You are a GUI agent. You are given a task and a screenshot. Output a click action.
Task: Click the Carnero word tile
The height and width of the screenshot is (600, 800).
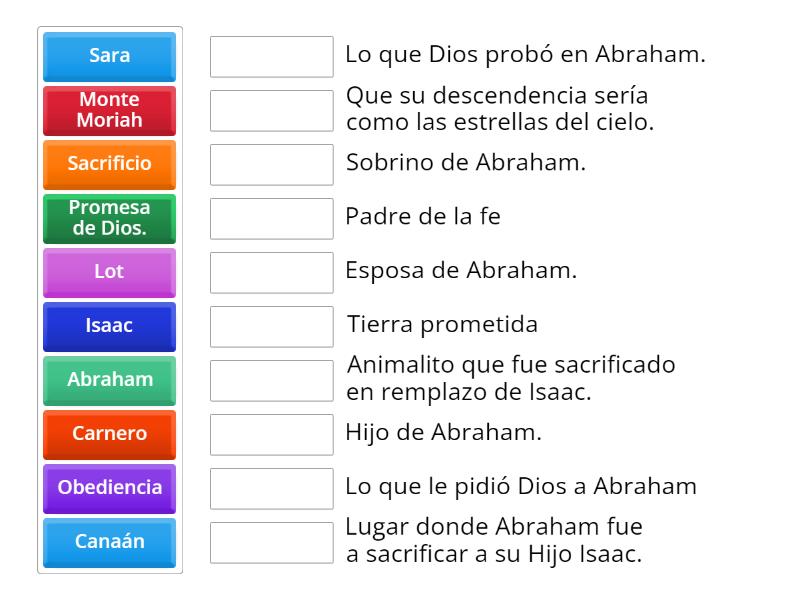click(x=109, y=435)
